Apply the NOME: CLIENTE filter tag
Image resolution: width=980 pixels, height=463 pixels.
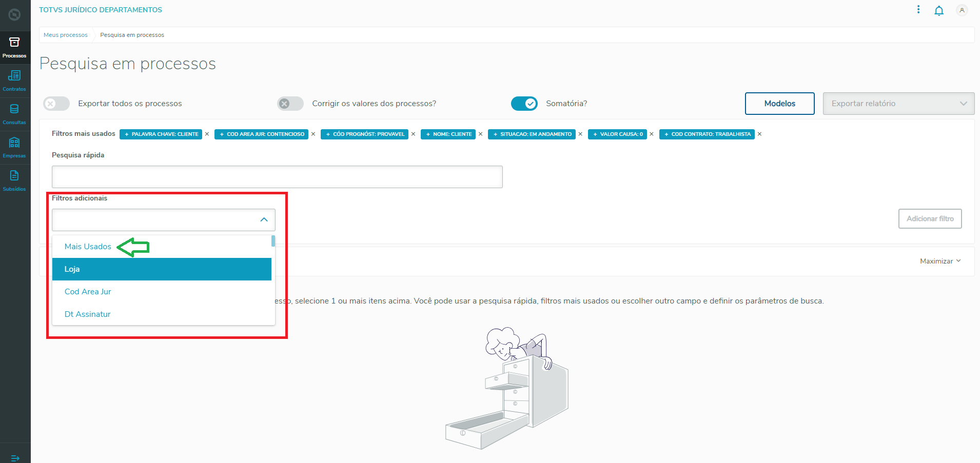click(448, 134)
